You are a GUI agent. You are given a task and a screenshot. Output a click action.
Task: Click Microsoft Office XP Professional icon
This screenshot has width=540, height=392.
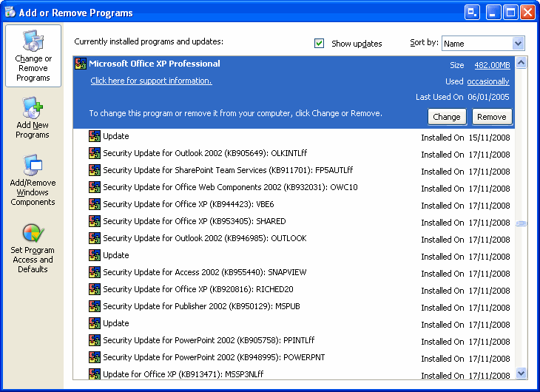81,64
